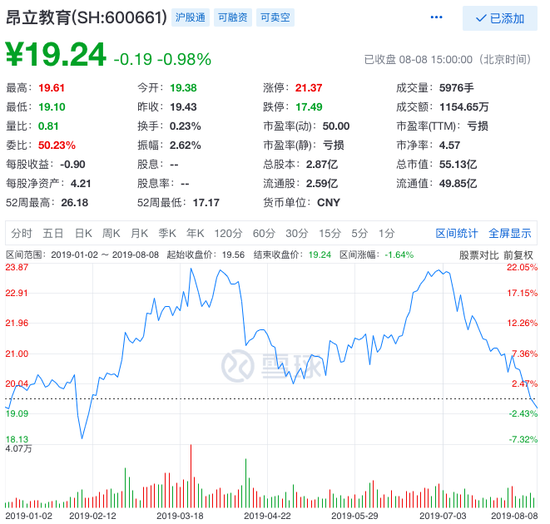Click the 已添加 watchlist button
This screenshot has height=524, width=550.
tap(499, 18)
